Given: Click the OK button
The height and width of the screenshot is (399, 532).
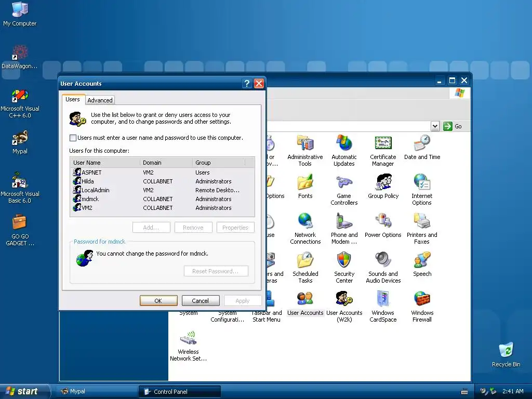Looking at the screenshot, I should 158,301.
